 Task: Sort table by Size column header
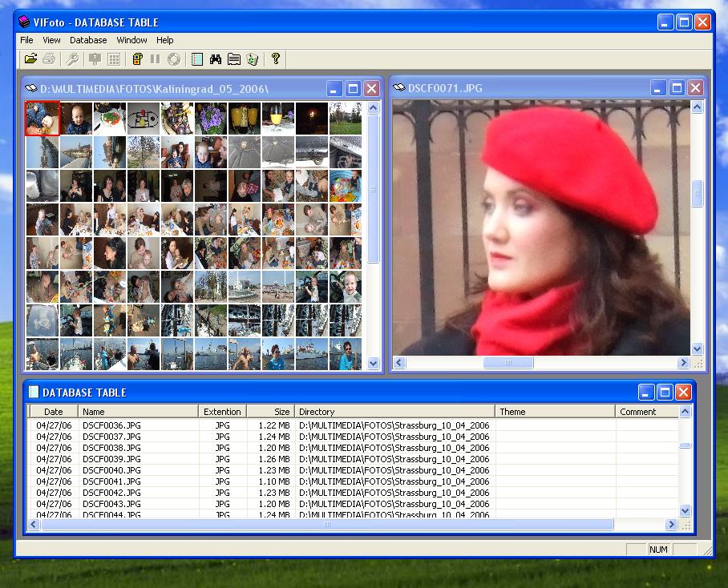click(270, 412)
